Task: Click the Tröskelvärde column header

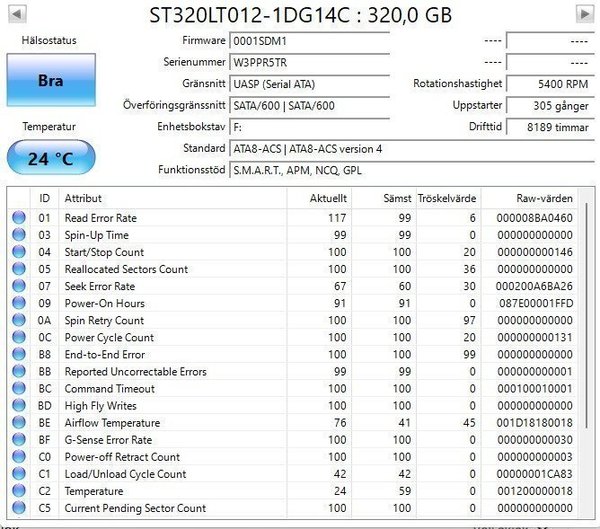Action: [445, 198]
